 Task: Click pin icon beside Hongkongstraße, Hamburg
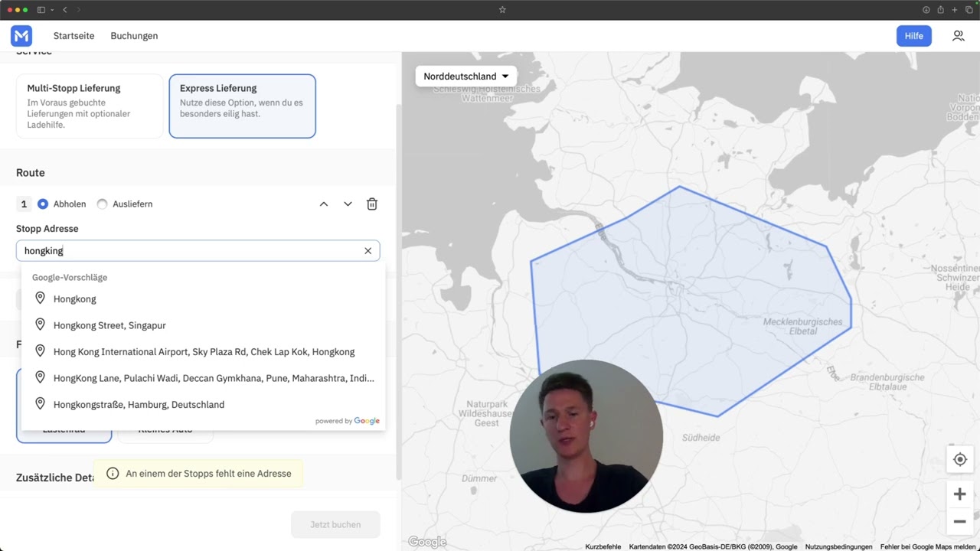coord(41,404)
